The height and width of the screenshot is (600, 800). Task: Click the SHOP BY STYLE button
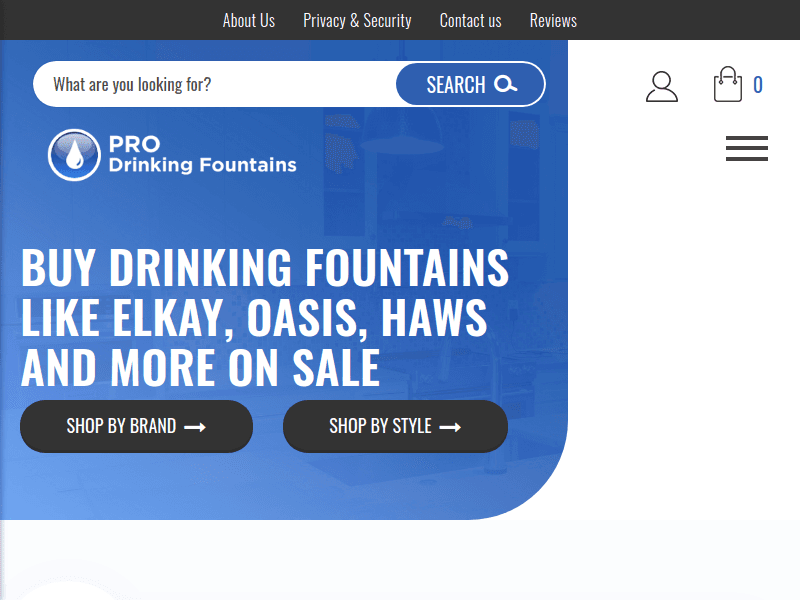coord(395,426)
